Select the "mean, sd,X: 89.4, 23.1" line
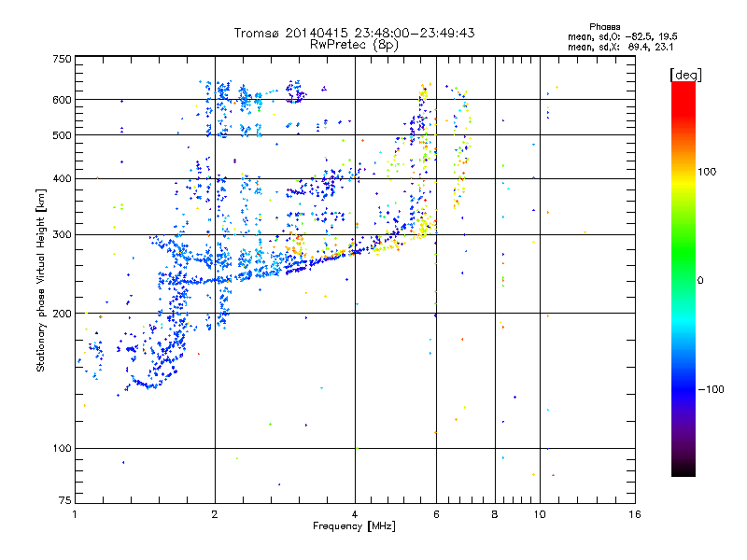The width and height of the screenshot is (747, 560). point(620,47)
